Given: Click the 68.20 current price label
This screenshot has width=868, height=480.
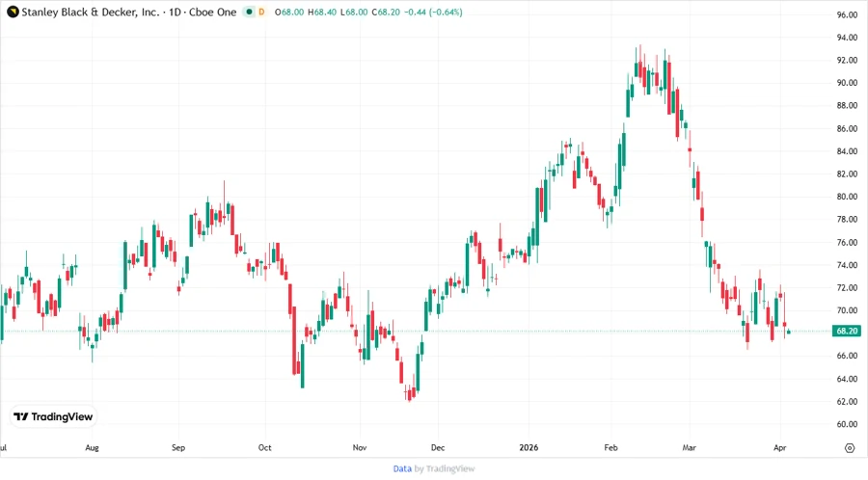Looking at the screenshot, I should [847, 332].
